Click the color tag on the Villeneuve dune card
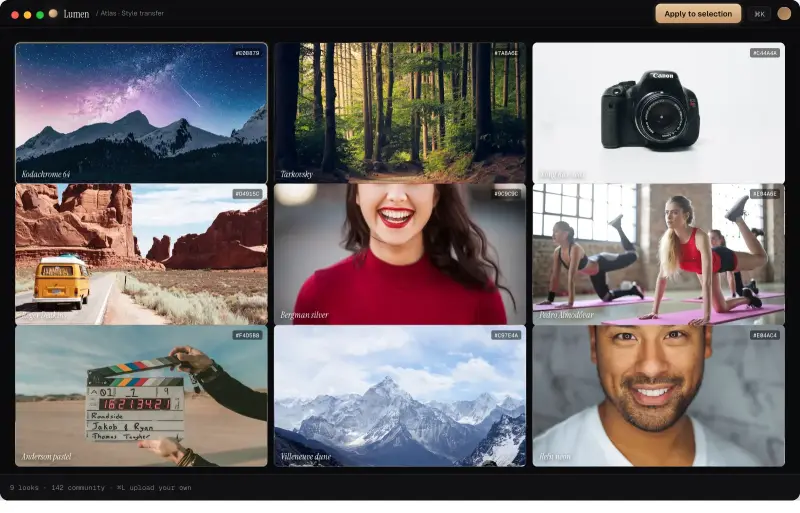 click(506, 335)
